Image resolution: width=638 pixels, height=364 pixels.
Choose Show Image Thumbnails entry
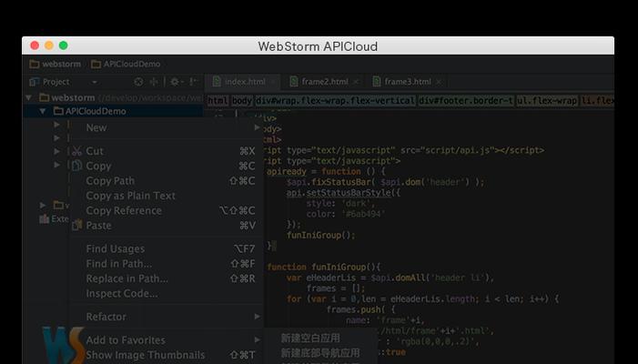[x=167, y=355]
